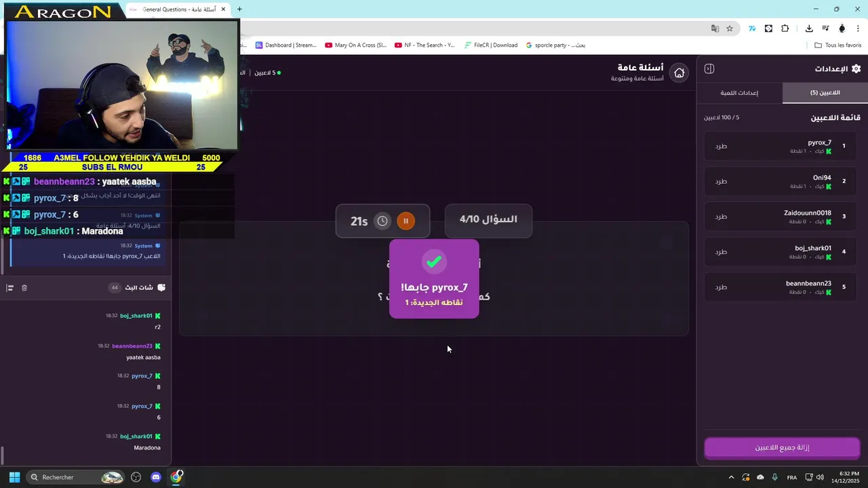The image size is (868, 488).
Task: Kick player beannbeann23 with طرد
Action: tap(721, 287)
